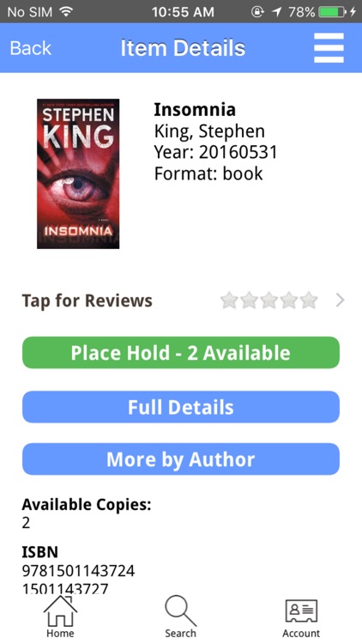Go Back to previous screen
This screenshot has height=644, width=362.
(x=30, y=48)
